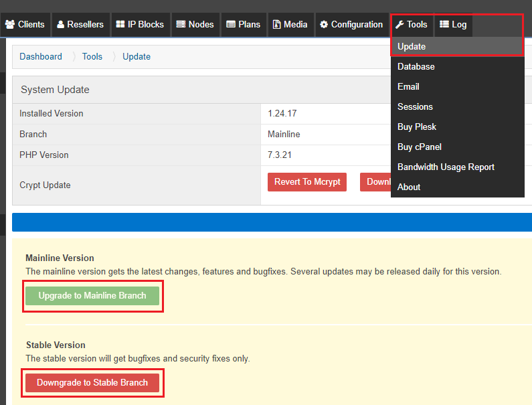532x405 pixels.
Task: Click the partially hidden Downl button
Action: (375, 182)
